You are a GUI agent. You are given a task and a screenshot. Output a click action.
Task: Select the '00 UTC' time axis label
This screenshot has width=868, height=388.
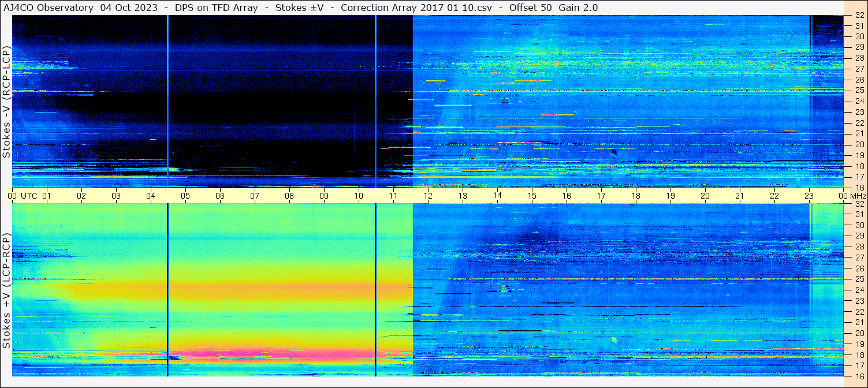(x=23, y=196)
